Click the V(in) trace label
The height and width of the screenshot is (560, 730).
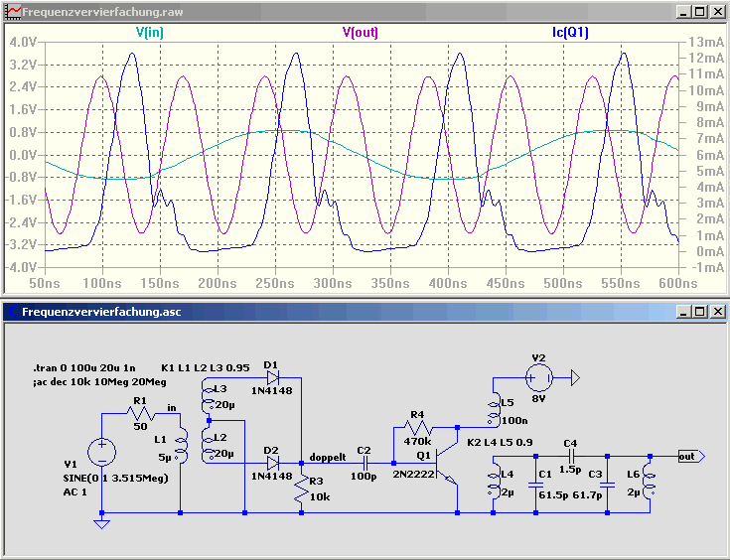coord(149,32)
